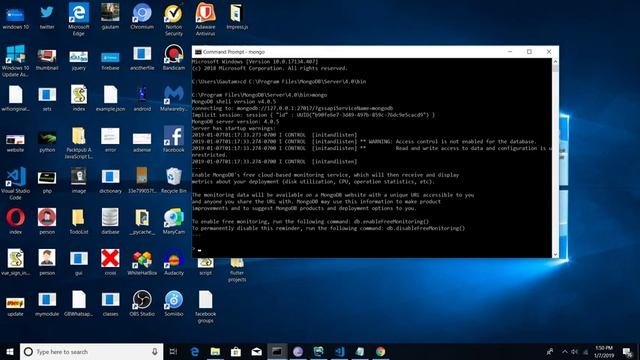This screenshot has height=360, width=640.
Task: Open the Facebook desktop shortcut
Action: tap(173, 140)
